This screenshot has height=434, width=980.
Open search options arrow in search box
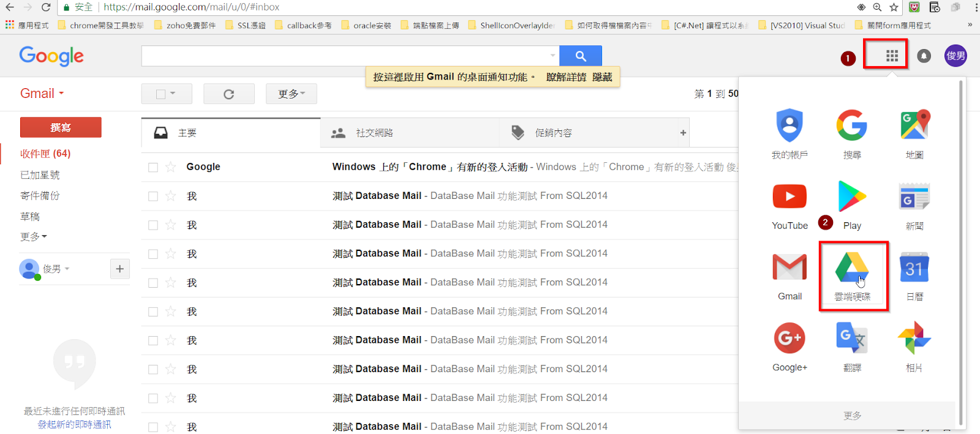coord(552,56)
